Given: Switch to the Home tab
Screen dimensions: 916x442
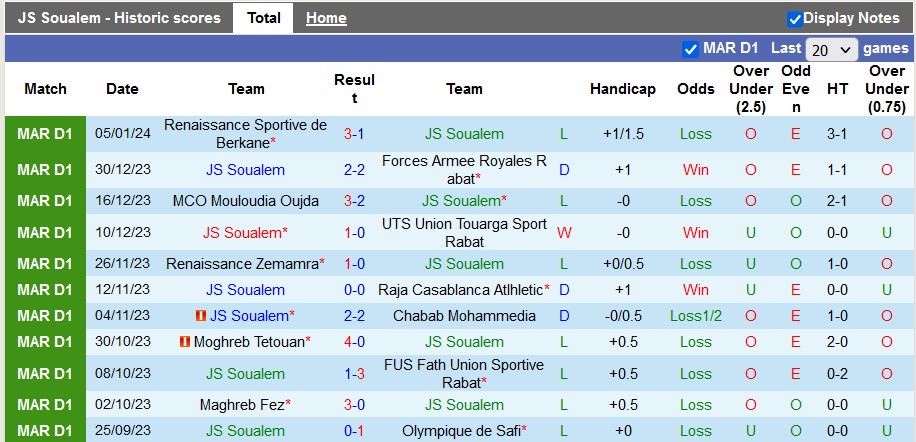Looking at the screenshot, I should 326,18.
